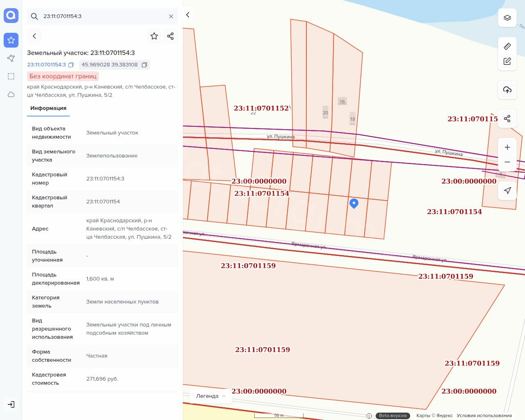The height and width of the screenshot is (420, 525).
Task: Open the area selection tool in sidebar
Action: coord(11,76)
